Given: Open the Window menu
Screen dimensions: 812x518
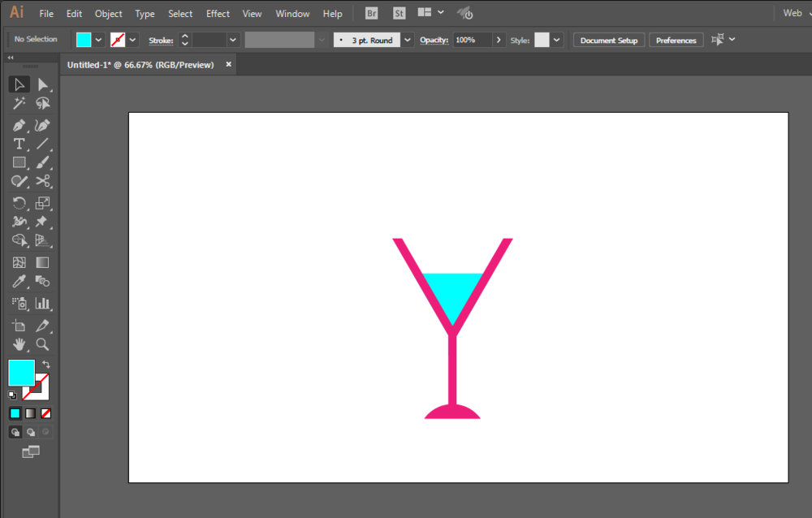Looking at the screenshot, I should [x=292, y=14].
